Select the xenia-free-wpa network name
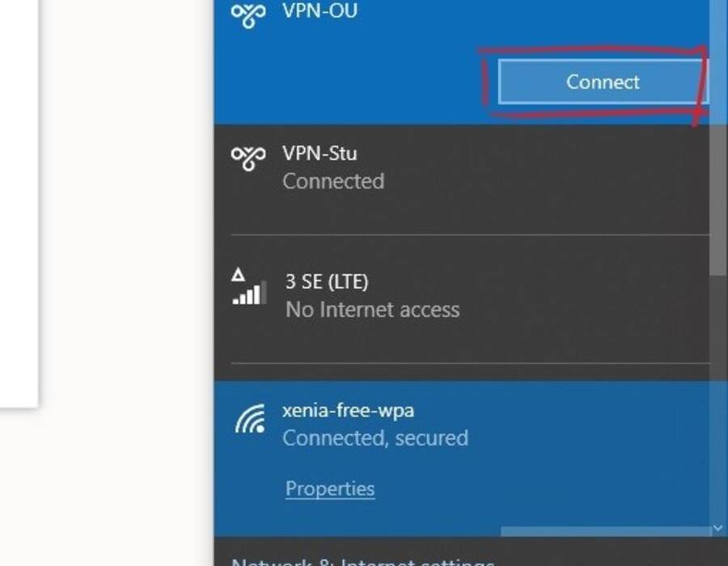Screen dimensions: 728x566 (348, 411)
